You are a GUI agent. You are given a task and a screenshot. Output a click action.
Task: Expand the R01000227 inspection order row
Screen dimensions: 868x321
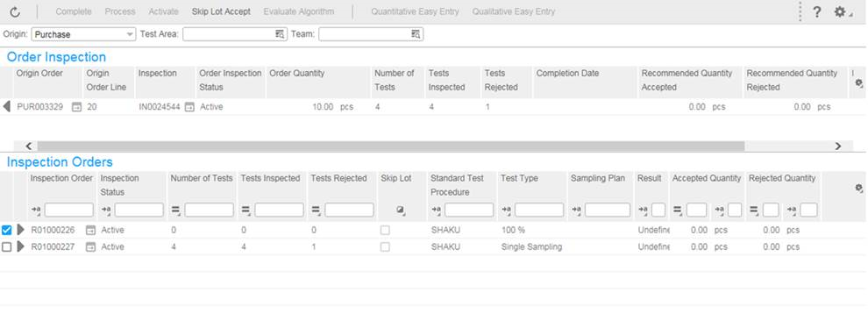pos(20,246)
